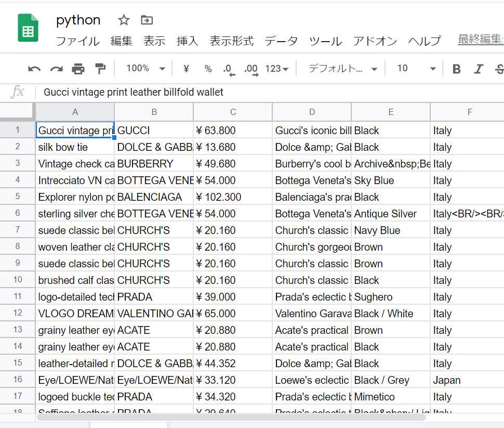Viewport: 504px width, 428px height.
Task: Select column E header
Action: 391,112
